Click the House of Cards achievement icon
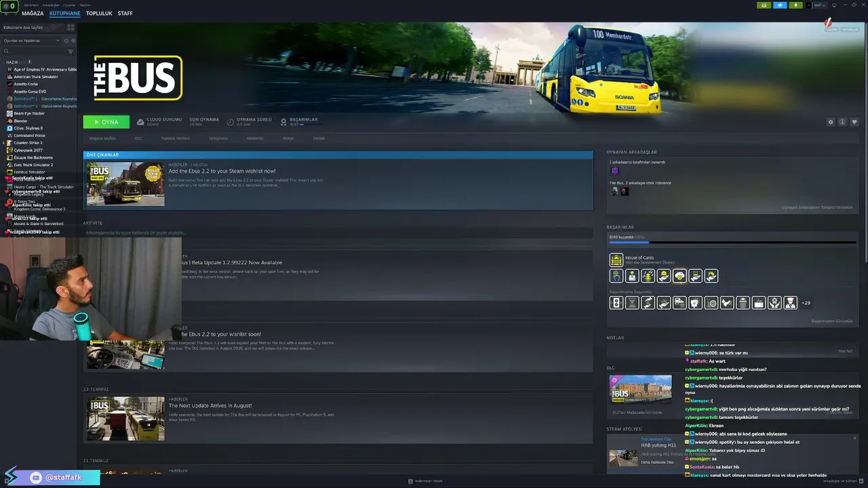This screenshot has height=488, width=868. (x=616, y=260)
